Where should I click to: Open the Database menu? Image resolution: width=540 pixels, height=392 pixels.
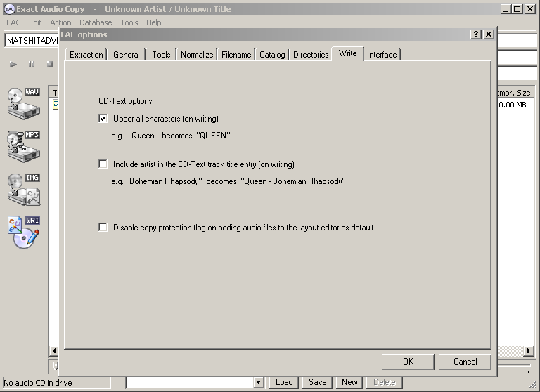click(x=96, y=22)
